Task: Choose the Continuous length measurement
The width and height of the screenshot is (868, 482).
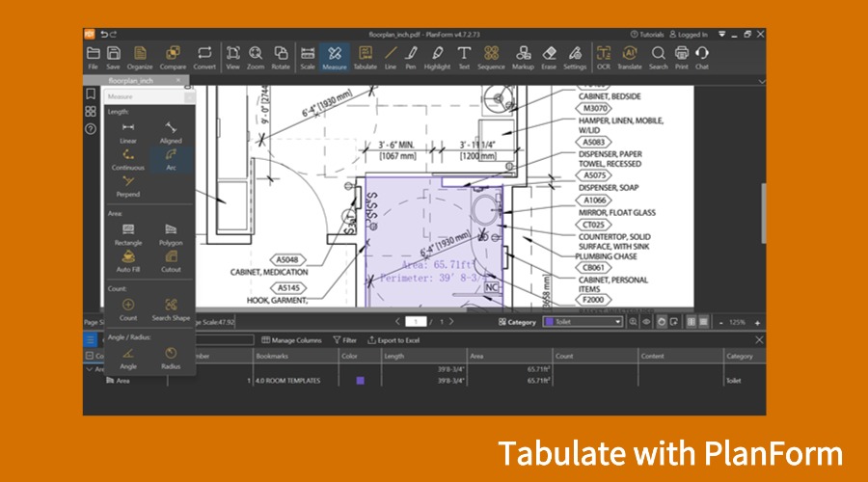Action: [128, 159]
